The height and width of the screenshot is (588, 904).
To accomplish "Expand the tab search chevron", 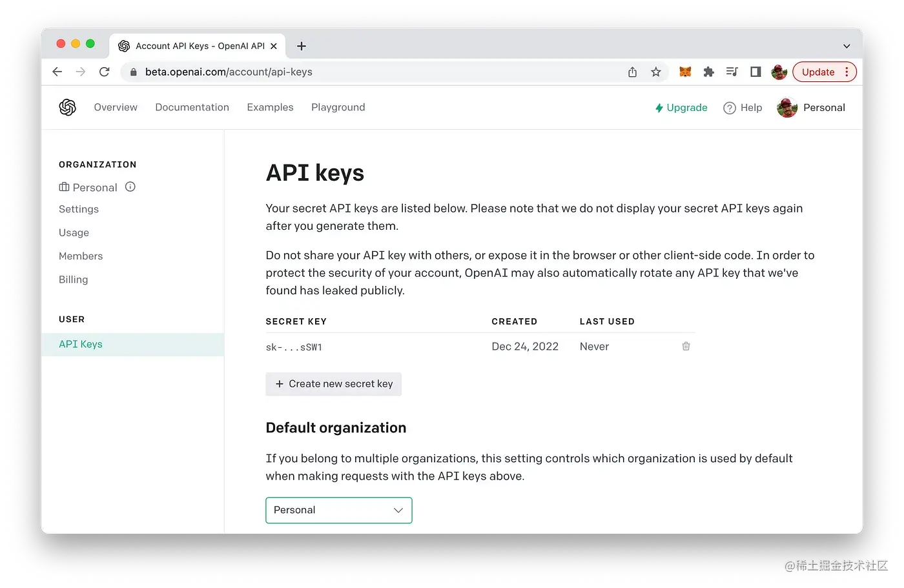I will [x=847, y=46].
